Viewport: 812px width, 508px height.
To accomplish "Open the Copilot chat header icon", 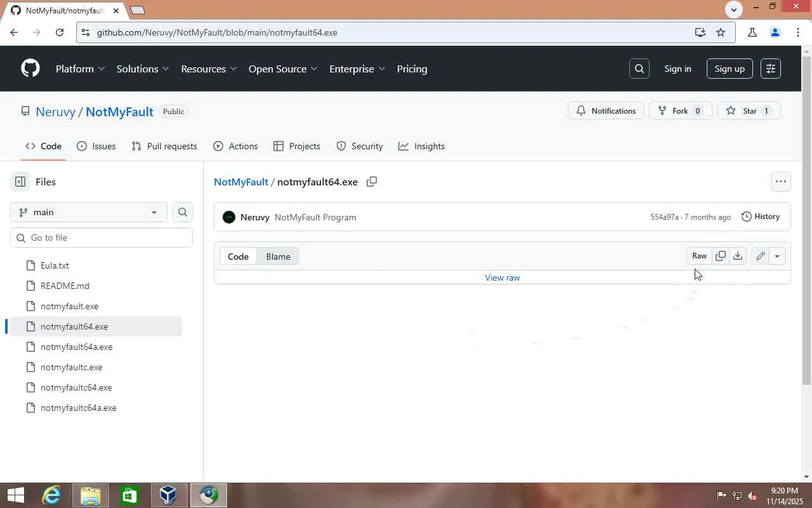I will pos(771,69).
